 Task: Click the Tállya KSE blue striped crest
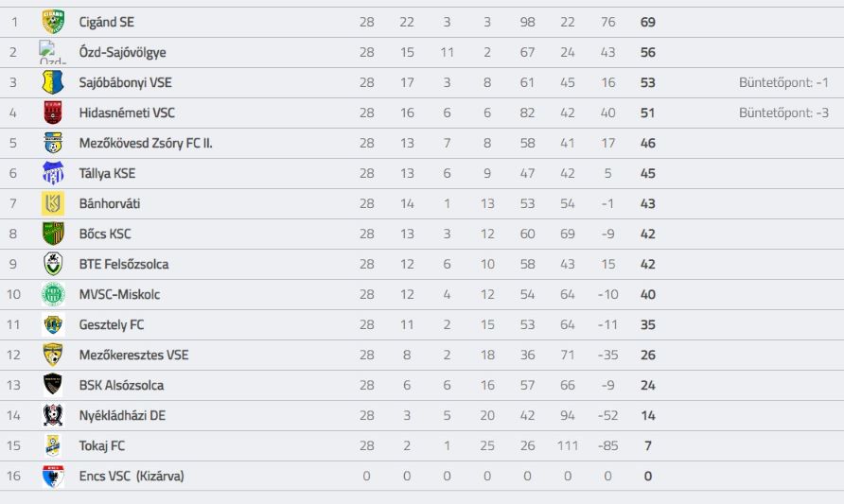pyautogui.click(x=53, y=173)
